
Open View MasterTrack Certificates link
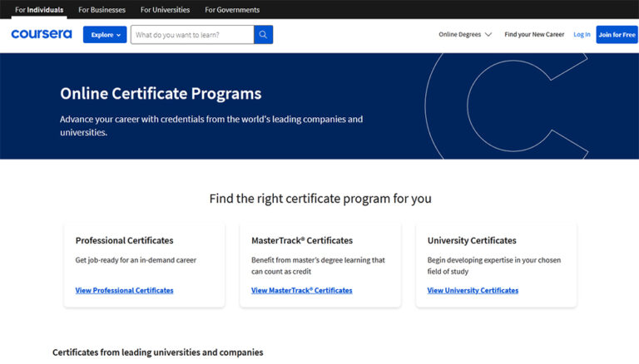point(301,290)
